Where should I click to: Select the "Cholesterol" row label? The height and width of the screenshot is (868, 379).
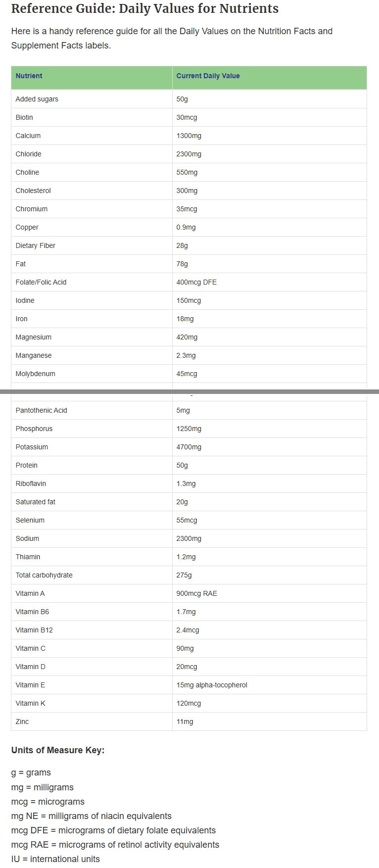coord(33,191)
